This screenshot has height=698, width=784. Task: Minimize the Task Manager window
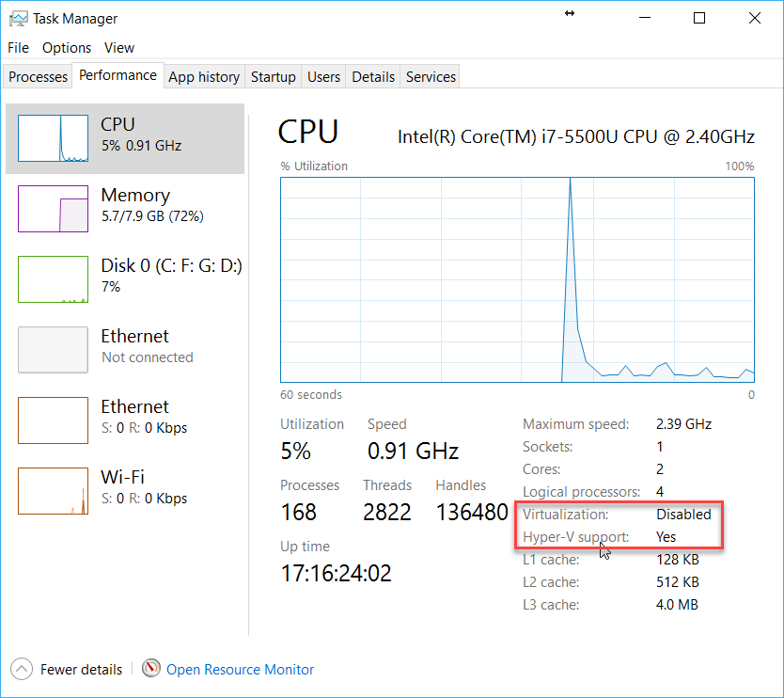point(645,18)
